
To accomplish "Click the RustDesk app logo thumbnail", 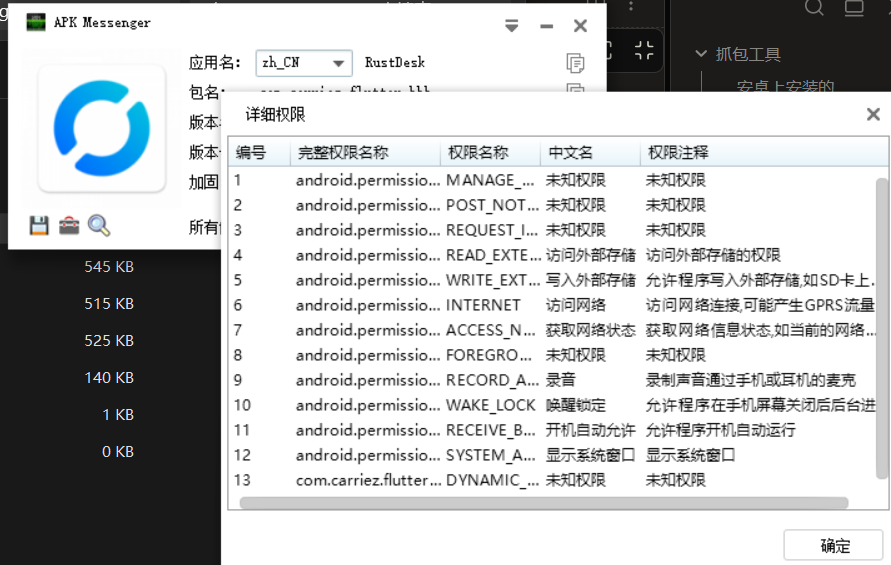I will [102, 128].
